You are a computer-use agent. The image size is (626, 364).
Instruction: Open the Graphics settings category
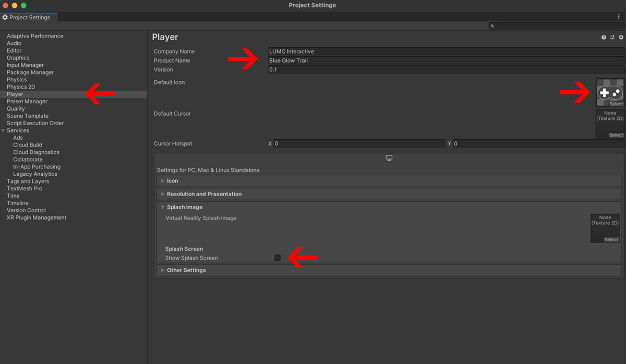click(18, 58)
